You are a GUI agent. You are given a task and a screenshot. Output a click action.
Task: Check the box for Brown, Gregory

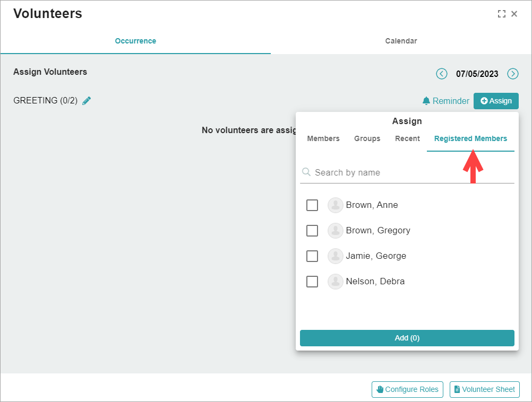click(x=312, y=231)
